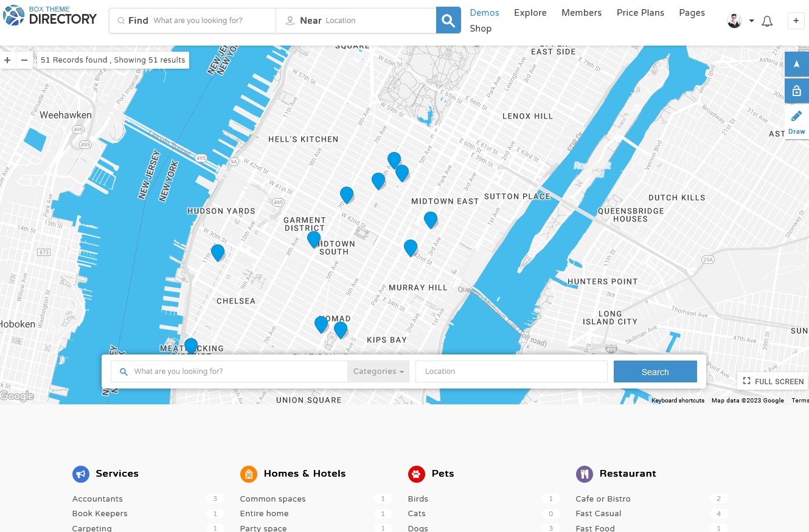Open the Birds category link
The height and width of the screenshot is (532, 809).
click(x=418, y=499)
